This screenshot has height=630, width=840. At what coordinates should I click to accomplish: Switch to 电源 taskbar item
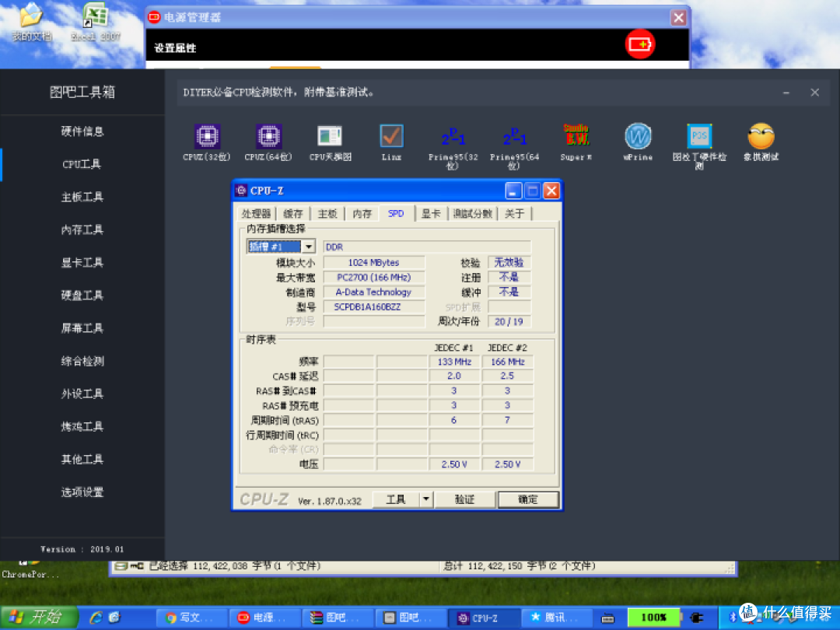264,618
